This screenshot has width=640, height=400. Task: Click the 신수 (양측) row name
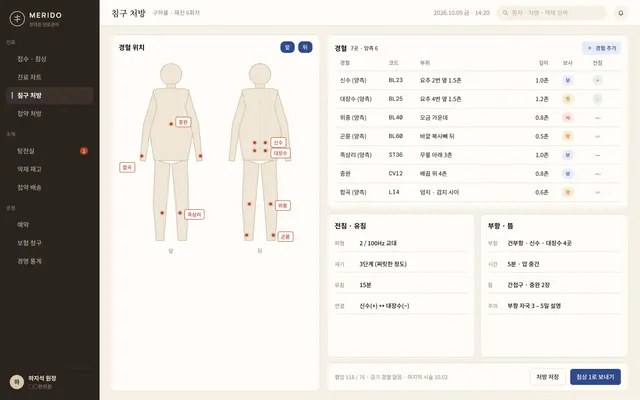(353, 80)
